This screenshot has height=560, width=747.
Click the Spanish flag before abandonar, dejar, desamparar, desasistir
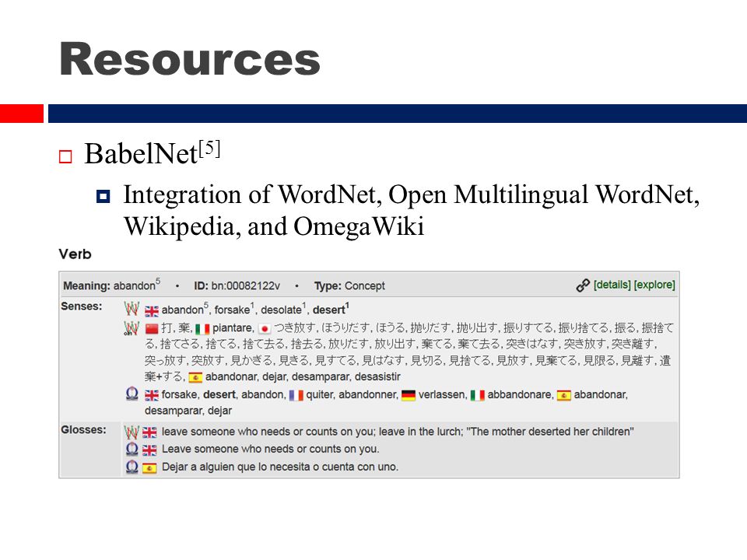pyautogui.click(x=195, y=378)
